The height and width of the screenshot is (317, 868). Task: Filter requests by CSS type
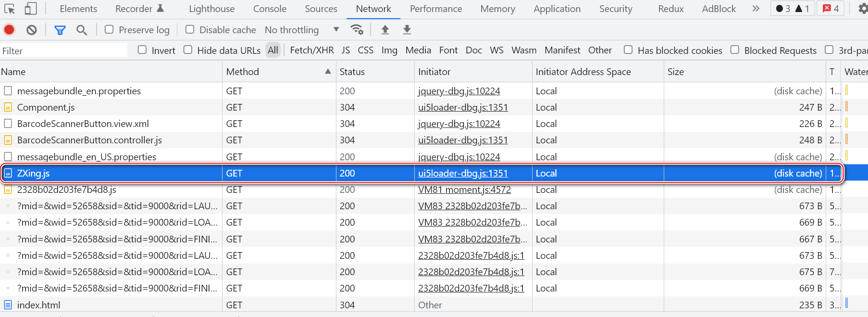[366, 50]
